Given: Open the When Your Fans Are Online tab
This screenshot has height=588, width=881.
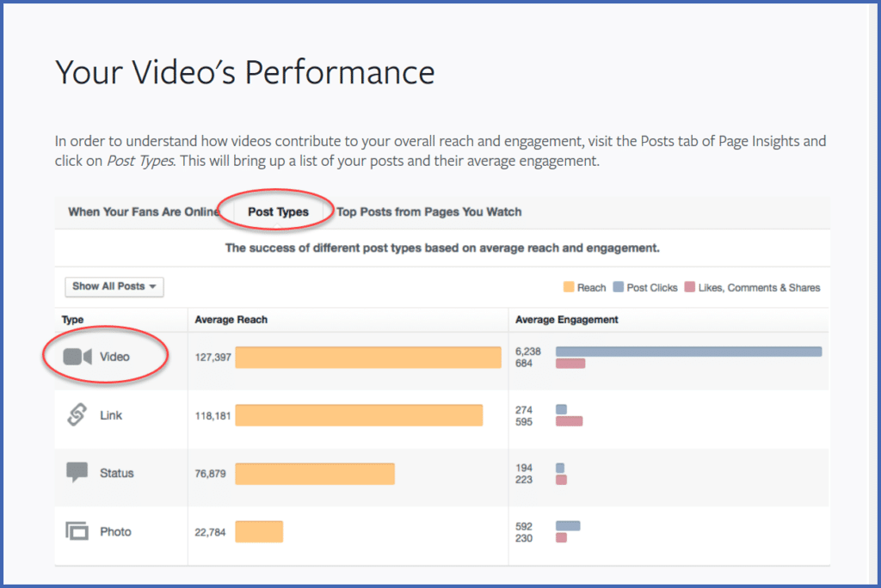Looking at the screenshot, I should tap(144, 211).
